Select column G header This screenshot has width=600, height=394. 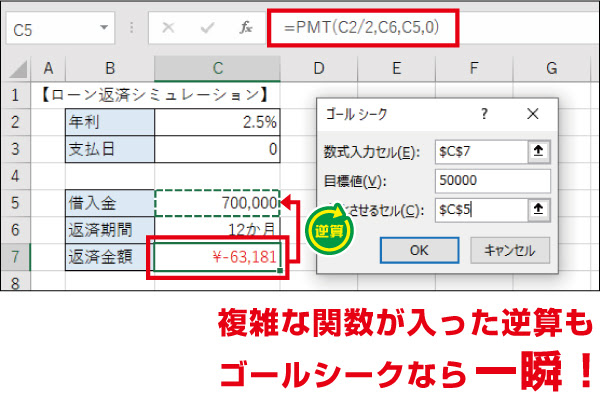[551, 68]
